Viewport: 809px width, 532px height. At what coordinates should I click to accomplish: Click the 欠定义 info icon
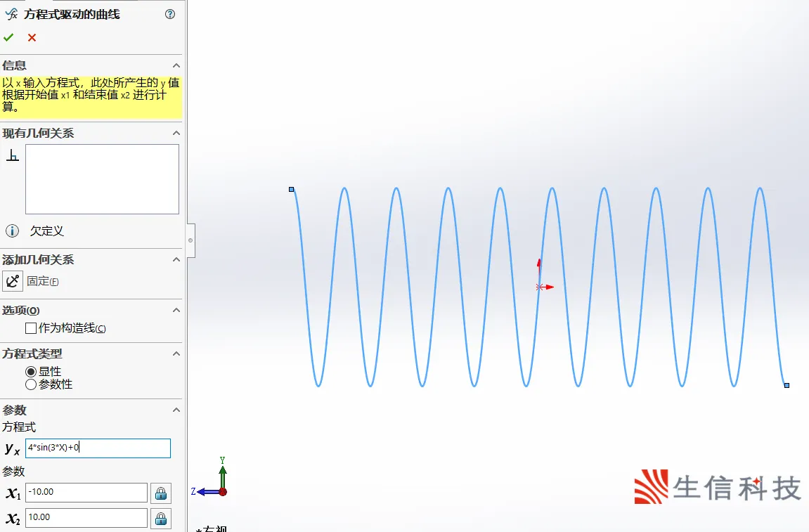pyautogui.click(x=13, y=231)
